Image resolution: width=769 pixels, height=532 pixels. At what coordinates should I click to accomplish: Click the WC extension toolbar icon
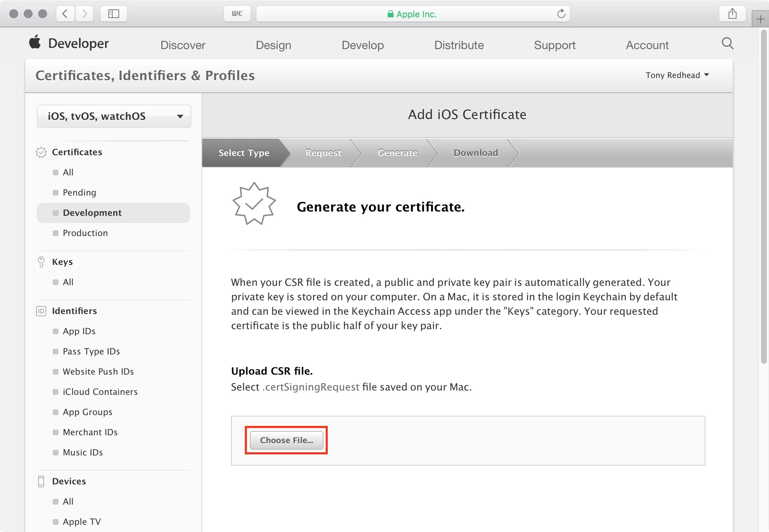237,14
